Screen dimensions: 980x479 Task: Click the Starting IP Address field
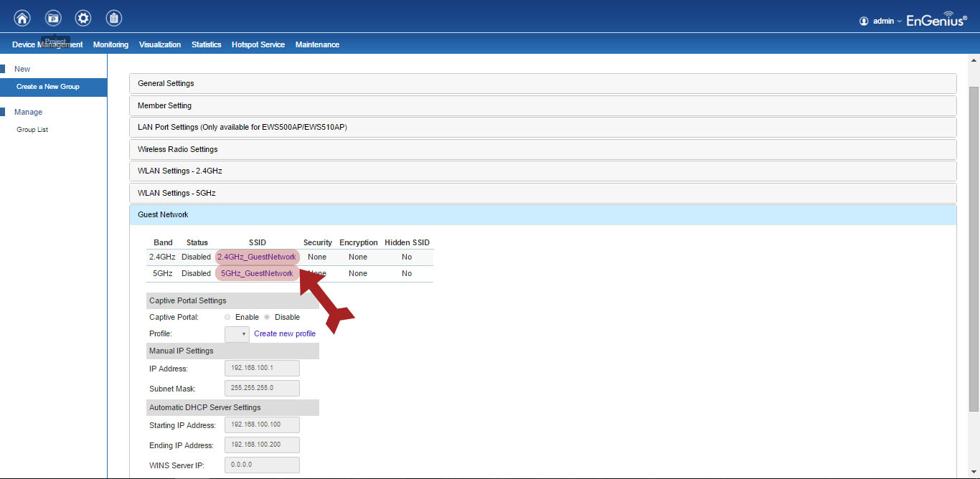[x=262, y=425]
